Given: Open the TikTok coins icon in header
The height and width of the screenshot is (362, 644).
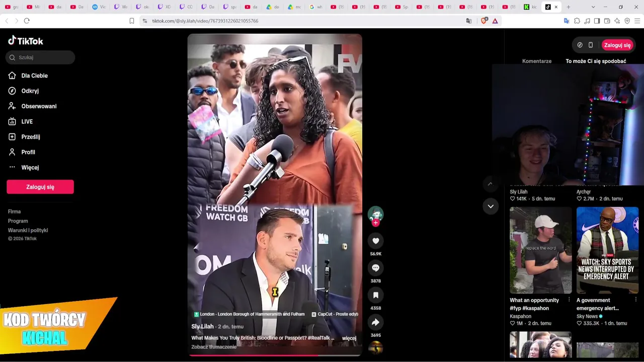Looking at the screenshot, I should tap(580, 45).
